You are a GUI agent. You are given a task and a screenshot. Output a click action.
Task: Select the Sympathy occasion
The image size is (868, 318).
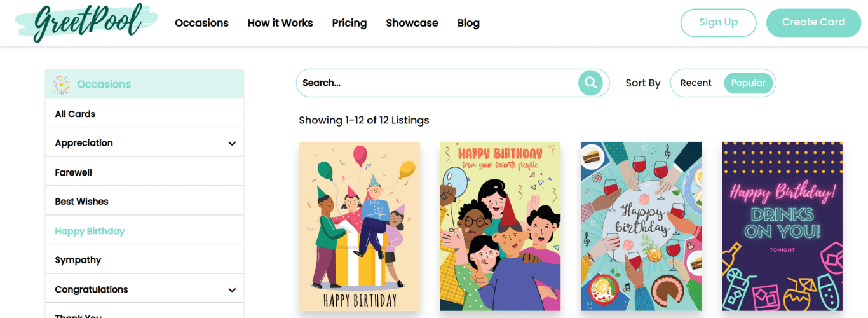pos(78,260)
